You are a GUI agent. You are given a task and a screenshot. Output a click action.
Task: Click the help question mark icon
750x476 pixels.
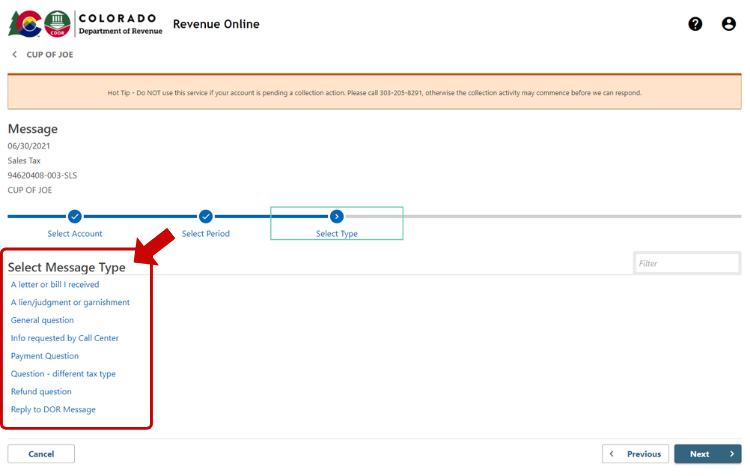click(x=695, y=24)
